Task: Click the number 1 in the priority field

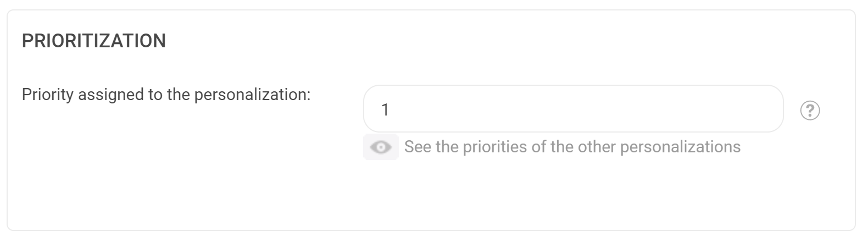Action: pyautogui.click(x=385, y=110)
